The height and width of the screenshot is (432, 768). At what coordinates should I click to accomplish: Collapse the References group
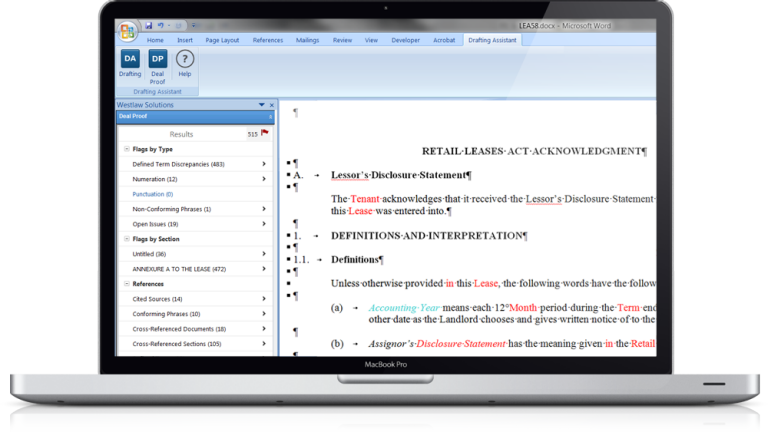pyautogui.click(x=126, y=284)
